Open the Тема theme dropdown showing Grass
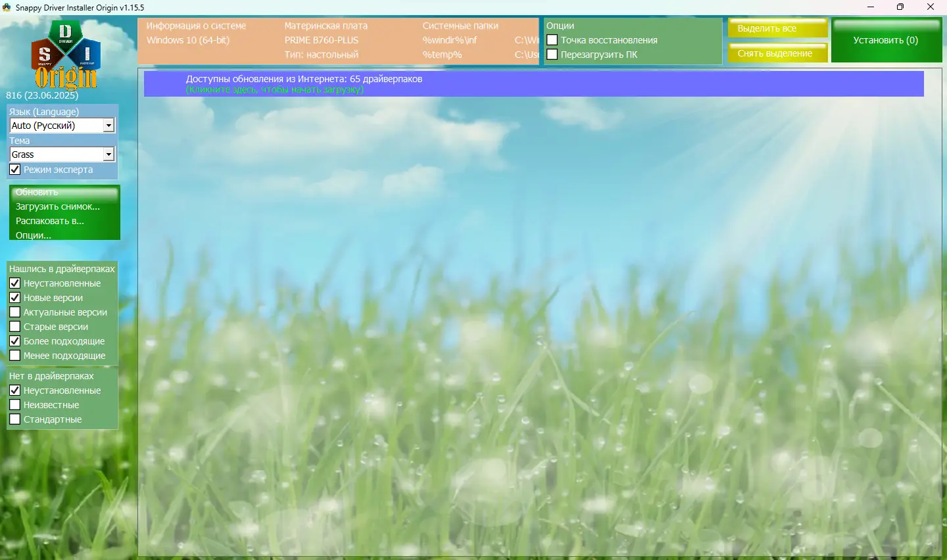947x560 pixels. point(62,154)
